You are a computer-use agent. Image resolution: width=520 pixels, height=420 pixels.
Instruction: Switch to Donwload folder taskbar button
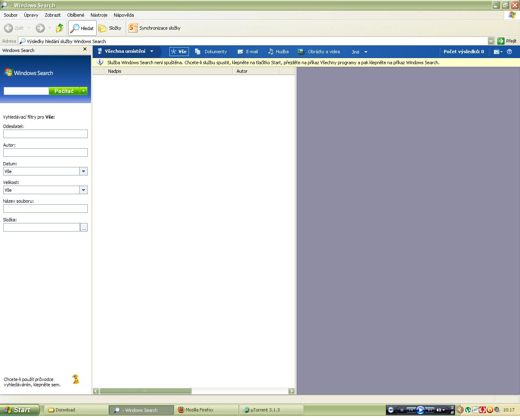[76, 410]
